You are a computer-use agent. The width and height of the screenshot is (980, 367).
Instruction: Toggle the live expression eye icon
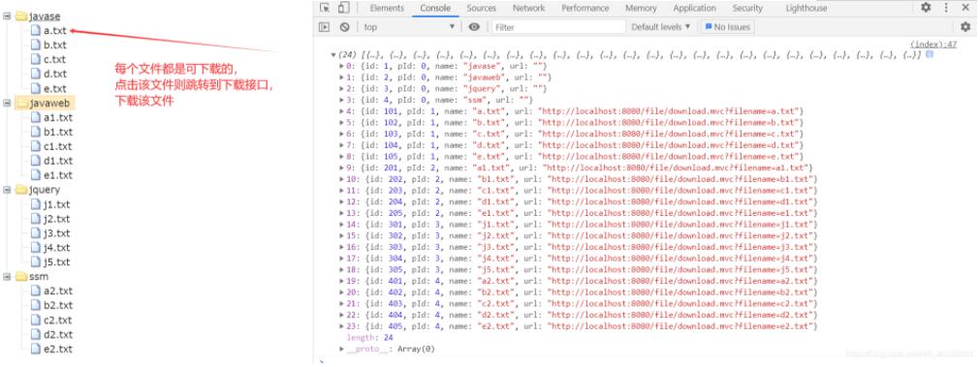(474, 27)
